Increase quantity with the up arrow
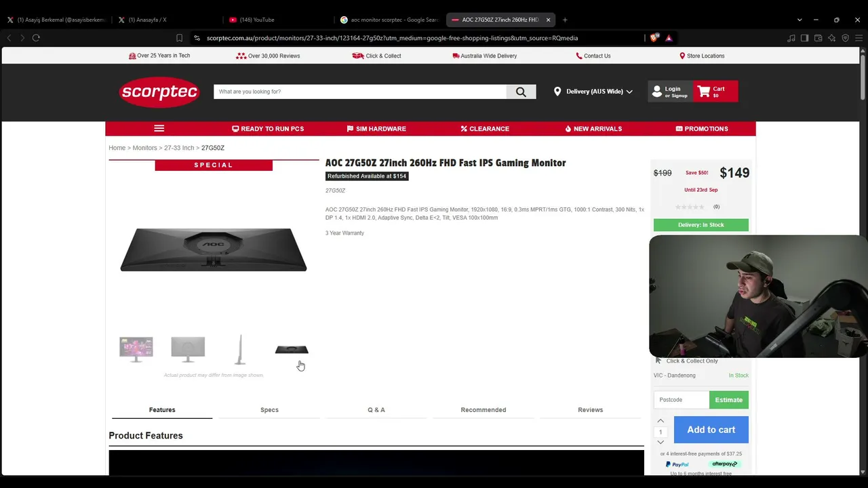The image size is (868, 488). pos(660,421)
